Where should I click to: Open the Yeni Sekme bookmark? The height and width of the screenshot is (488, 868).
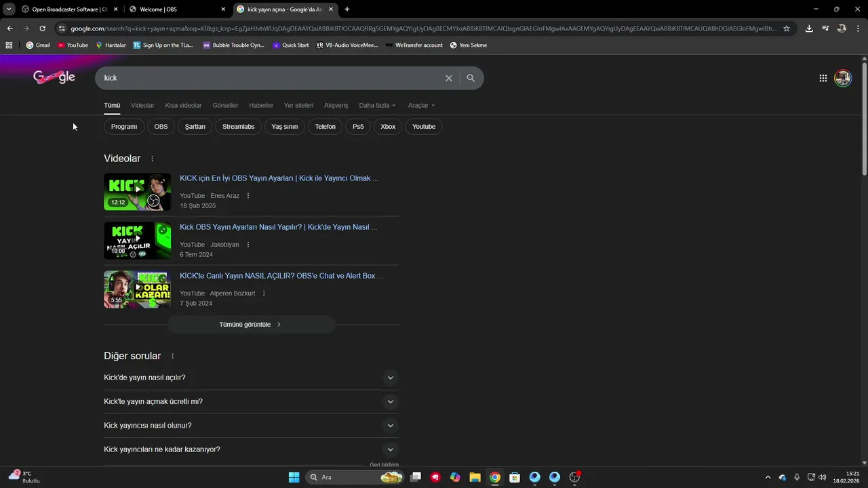coord(469,45)
